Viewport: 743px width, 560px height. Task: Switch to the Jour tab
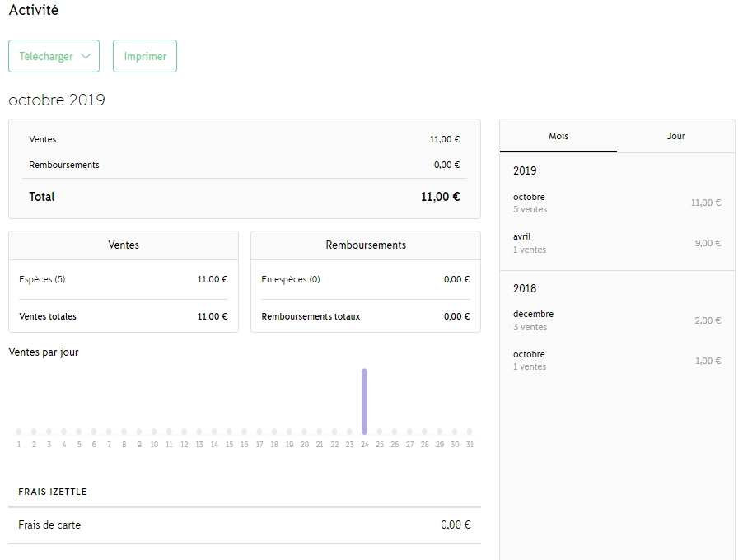click(x=675, y=136)
